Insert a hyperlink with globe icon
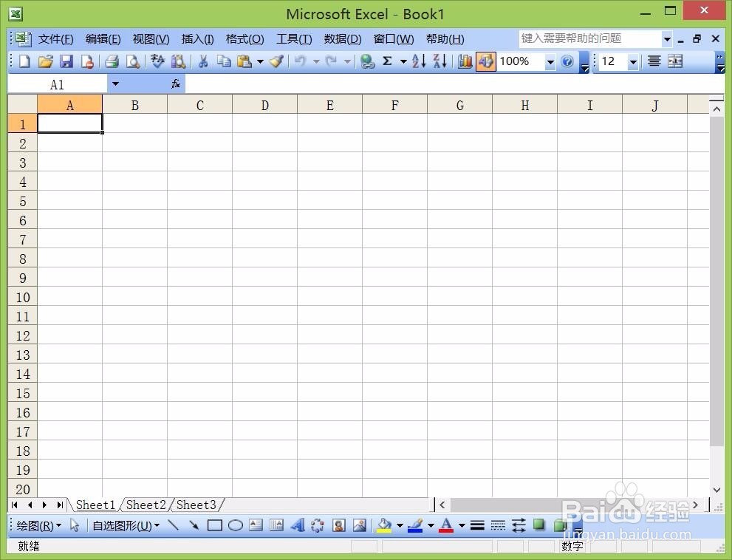 click(367, 61)
